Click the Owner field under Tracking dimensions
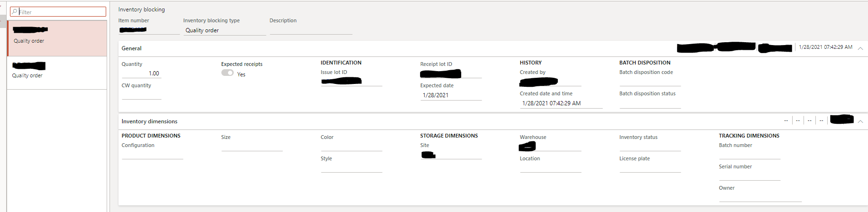Image resolution: width=868 pixels, height=212 pixels. click(x=760, y=197)
